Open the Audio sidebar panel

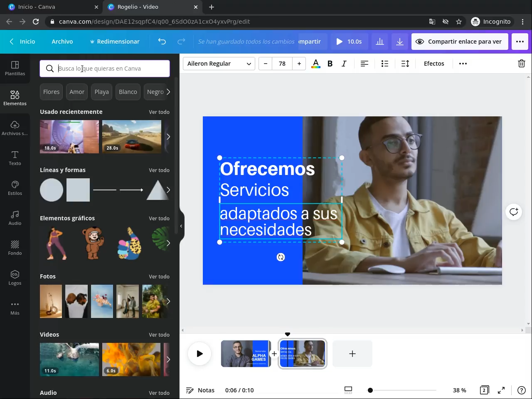click(15, 218)
